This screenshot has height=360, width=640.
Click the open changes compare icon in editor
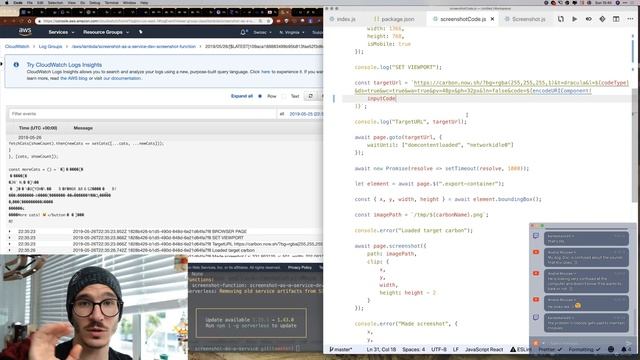pos(561,19)
